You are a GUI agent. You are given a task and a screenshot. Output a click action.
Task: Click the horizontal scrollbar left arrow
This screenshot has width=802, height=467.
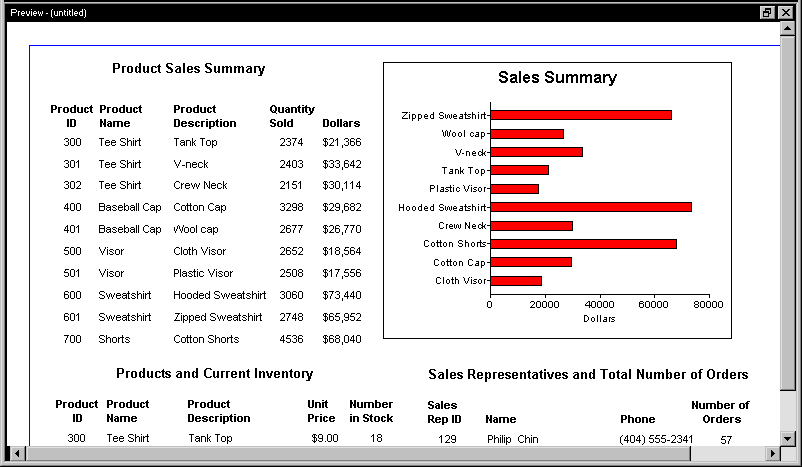tap(17, 453)
